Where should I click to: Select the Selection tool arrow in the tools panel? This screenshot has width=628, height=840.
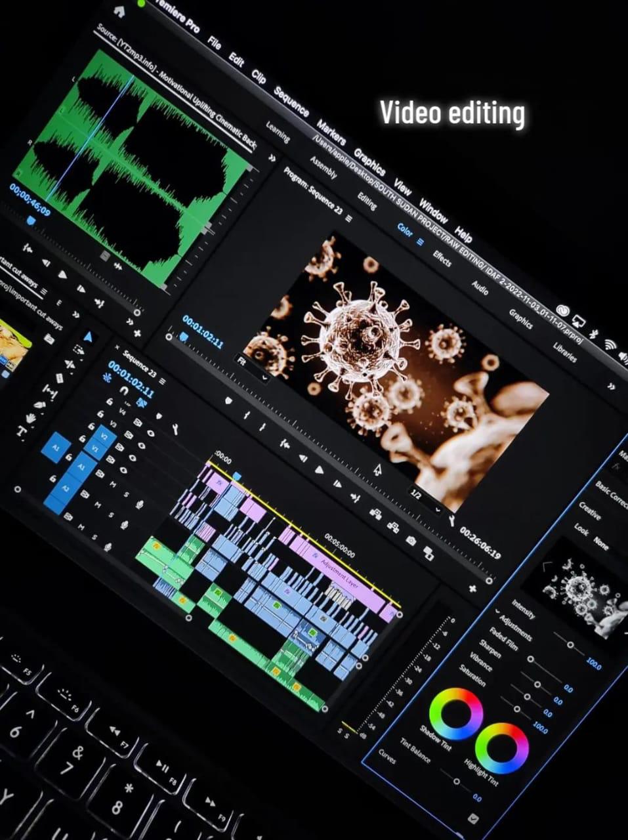click(88, 337)
